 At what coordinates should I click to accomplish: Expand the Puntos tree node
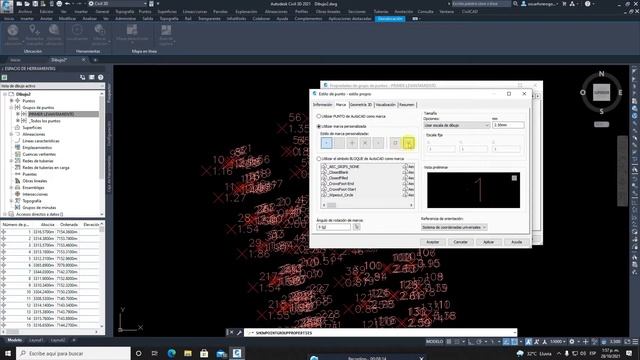(11, 101)
